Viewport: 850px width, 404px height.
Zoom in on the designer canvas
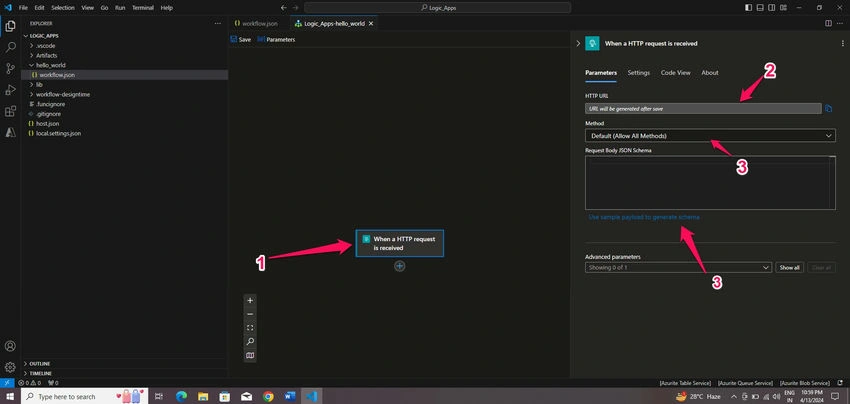coord(250,300)
